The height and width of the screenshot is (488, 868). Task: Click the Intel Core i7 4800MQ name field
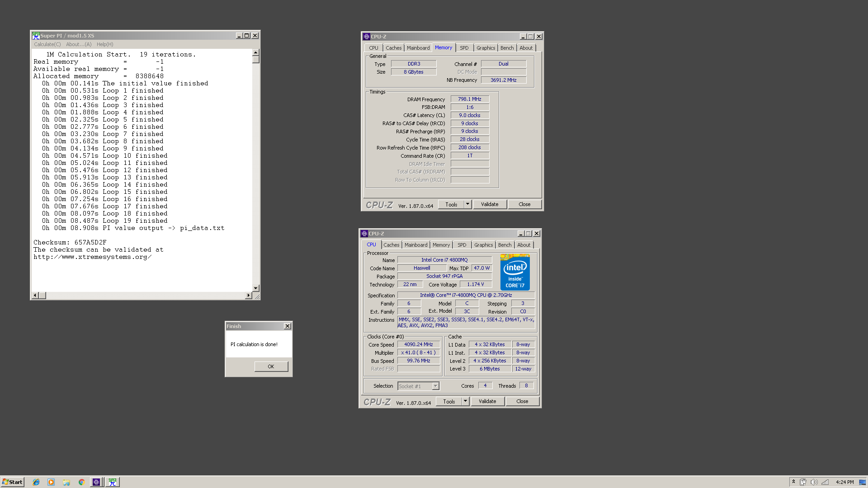click(444, 260)
